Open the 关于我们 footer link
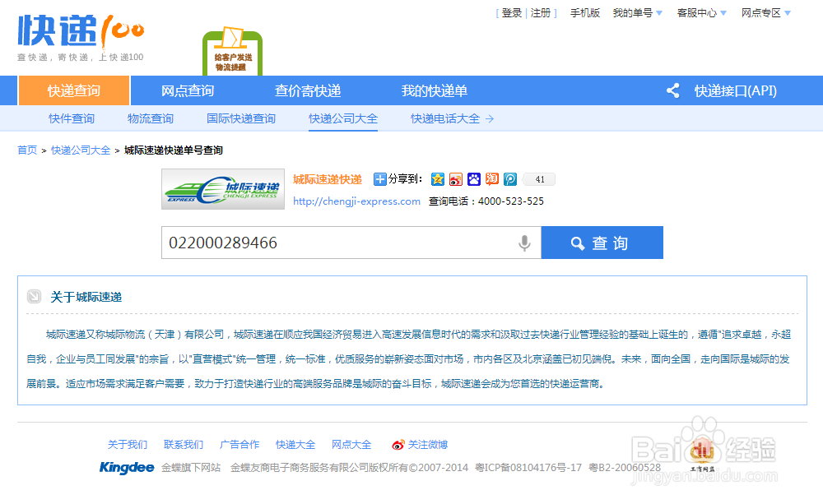 coord(128,445)
